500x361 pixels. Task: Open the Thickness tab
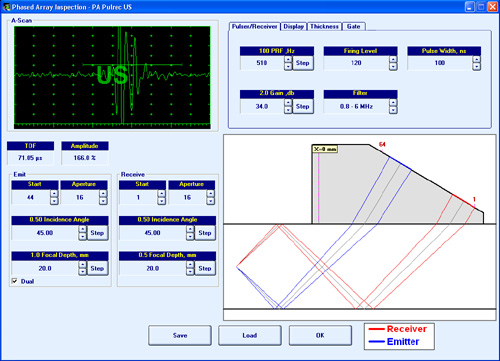point(324,27)
